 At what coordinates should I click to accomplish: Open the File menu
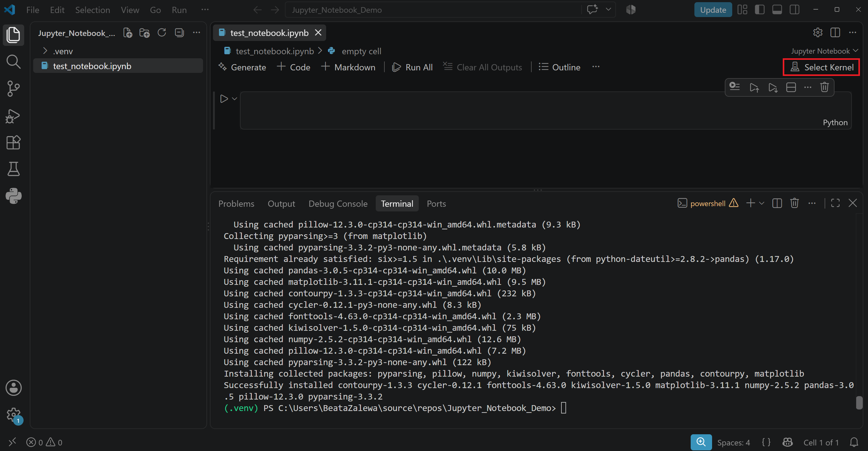coord(33,10)
